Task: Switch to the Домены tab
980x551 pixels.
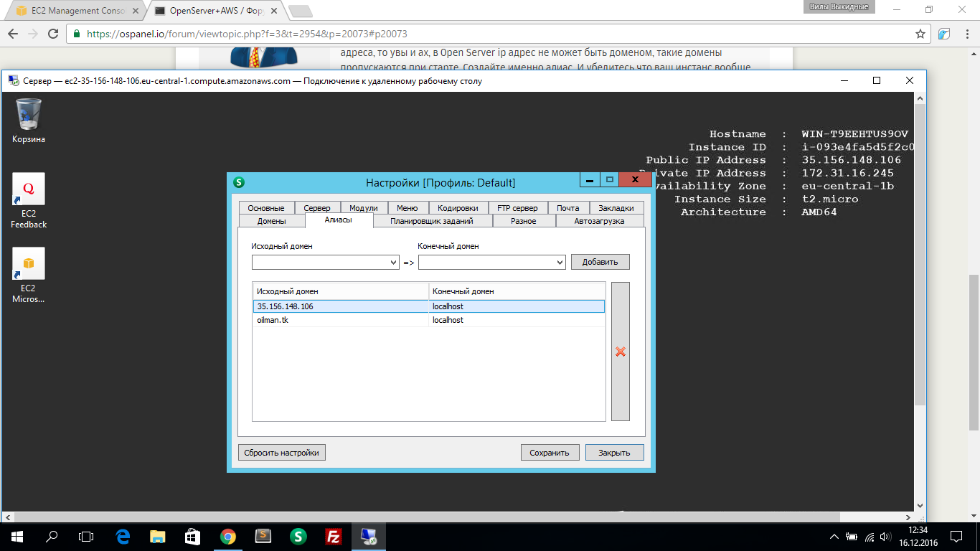Action: pyautogui.click(x=271, y=221)
